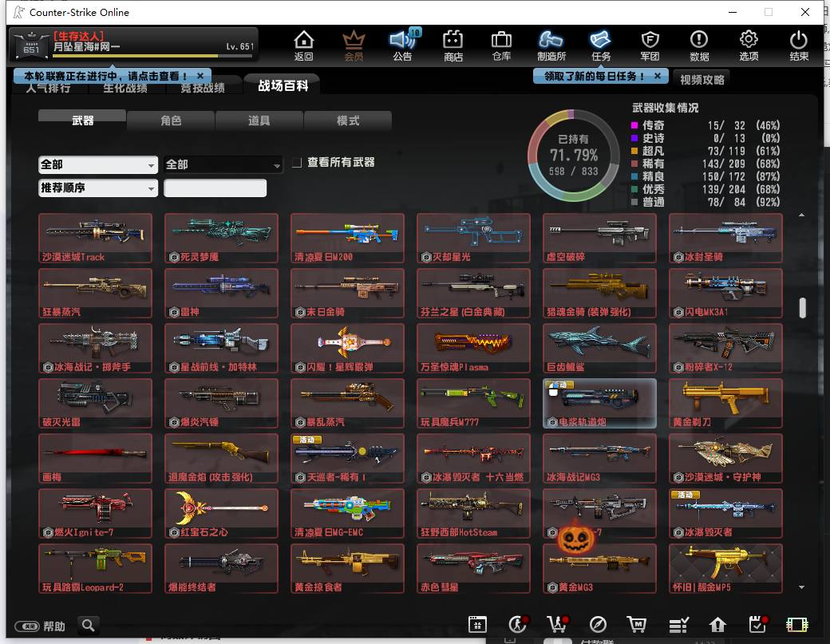Open the 商店 shop icon

coord(453,45)
